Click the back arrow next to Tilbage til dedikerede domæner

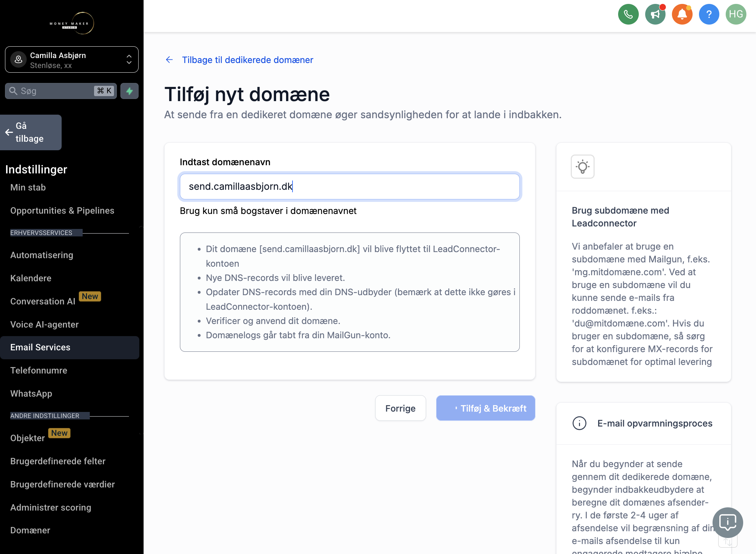(169, 60)
